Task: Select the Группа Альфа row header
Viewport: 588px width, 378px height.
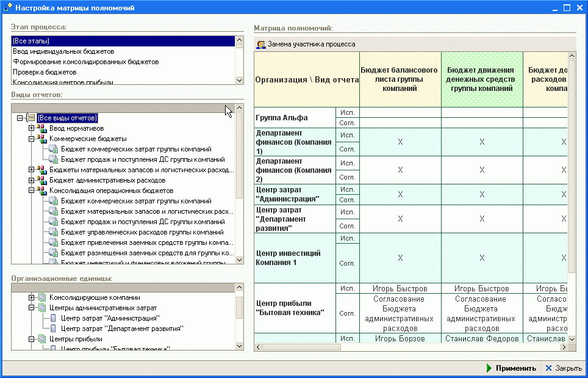Action: click(x=295, y=117)
